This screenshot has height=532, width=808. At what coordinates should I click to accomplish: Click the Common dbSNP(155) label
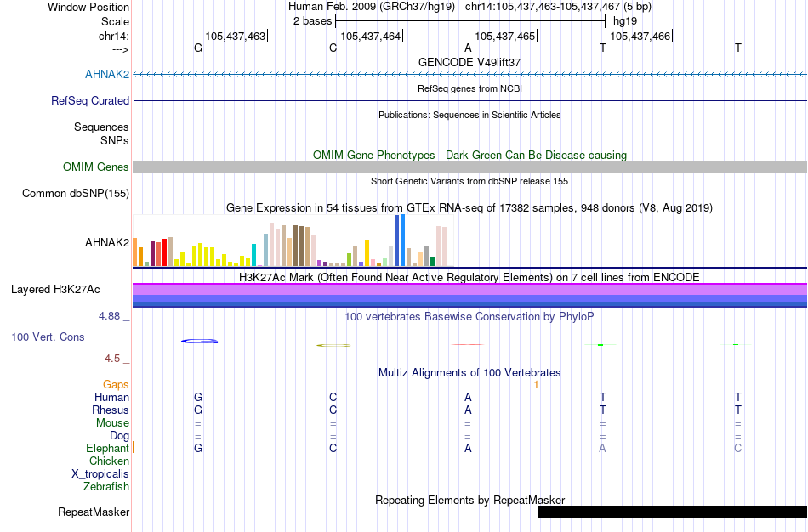(76, 193)
